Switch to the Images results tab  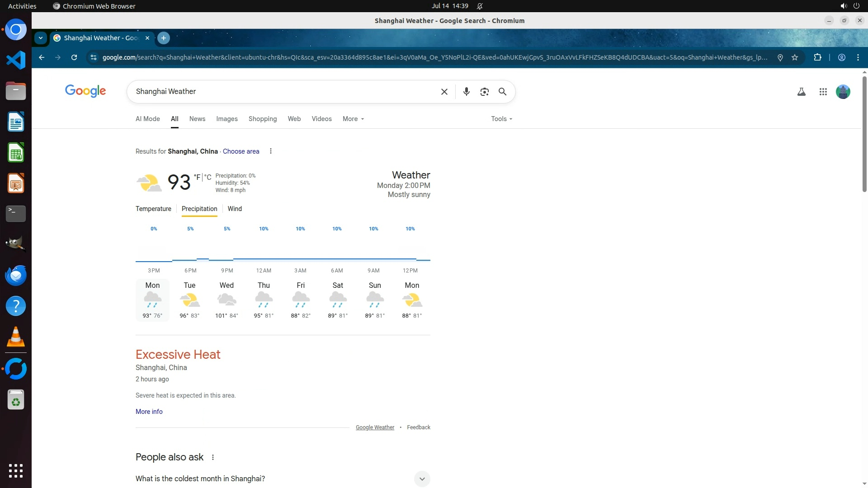click(226, 119)
